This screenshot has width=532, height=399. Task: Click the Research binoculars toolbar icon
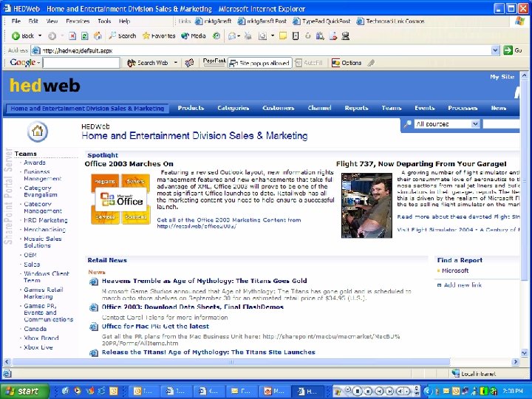coord(320,35)
